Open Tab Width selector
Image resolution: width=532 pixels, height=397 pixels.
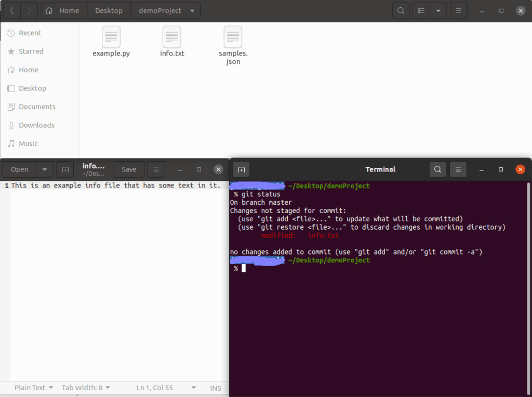tap(86, 388)
